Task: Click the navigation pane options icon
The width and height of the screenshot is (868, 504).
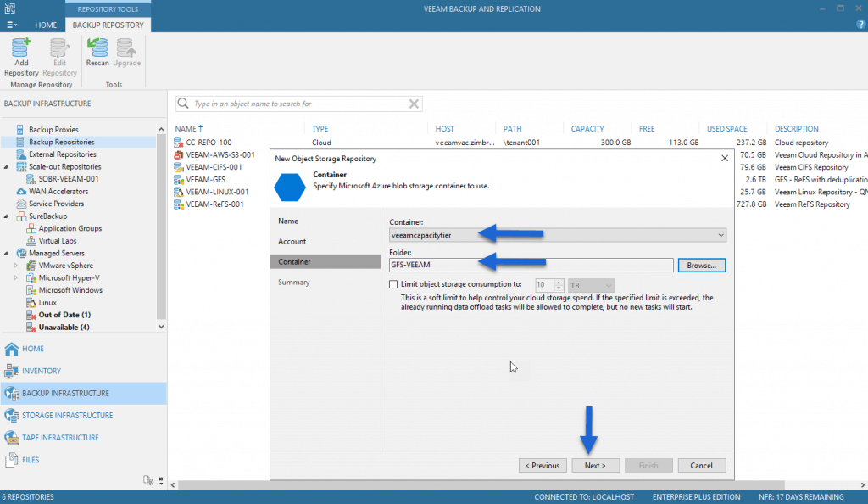Action: pos(147,480)
